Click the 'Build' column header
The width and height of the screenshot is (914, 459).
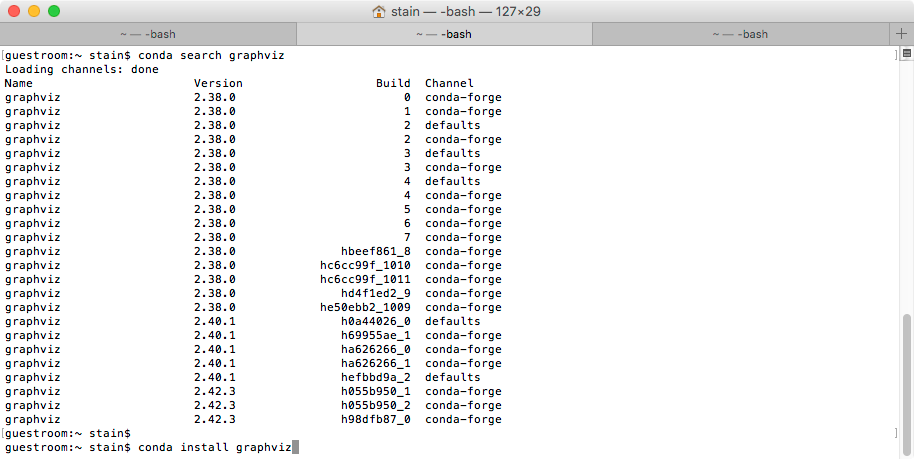click(393, 83)
